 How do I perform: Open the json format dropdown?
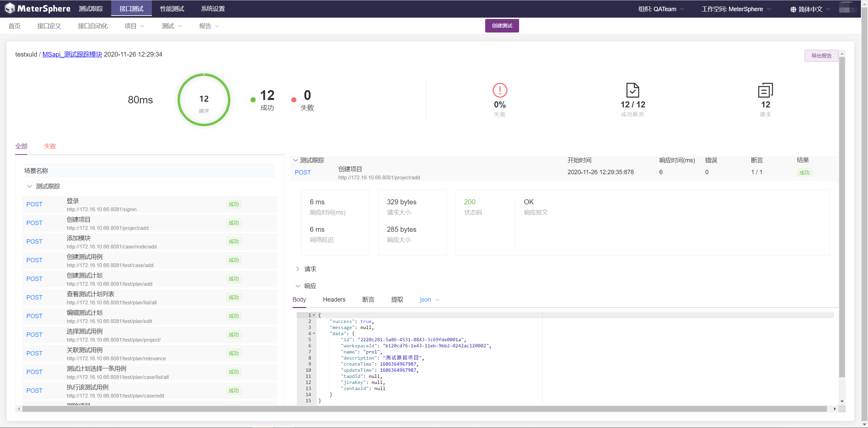[x=430, y=300]
